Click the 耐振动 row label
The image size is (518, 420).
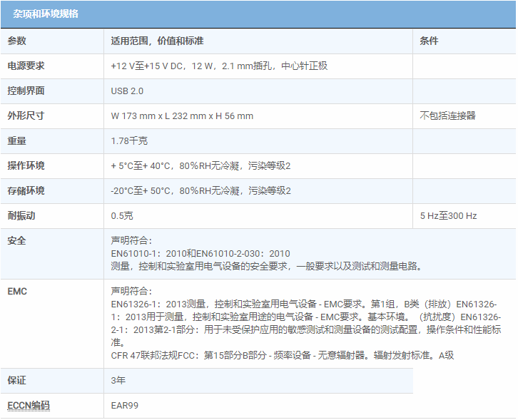tap(21, 216)
